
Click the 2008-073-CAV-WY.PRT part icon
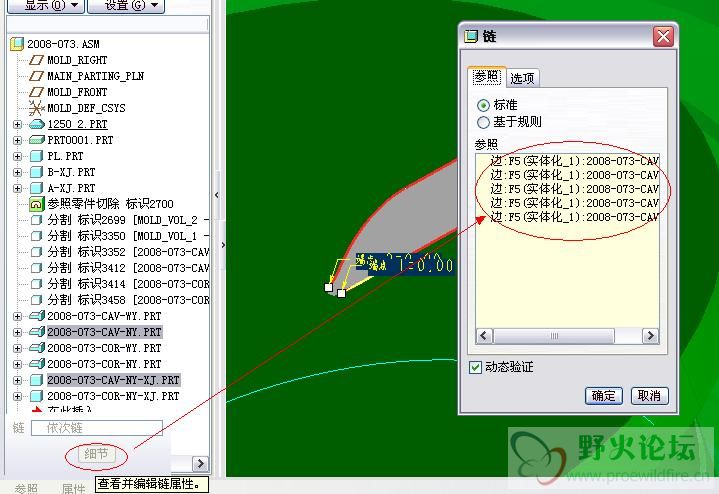coord(37,316)
